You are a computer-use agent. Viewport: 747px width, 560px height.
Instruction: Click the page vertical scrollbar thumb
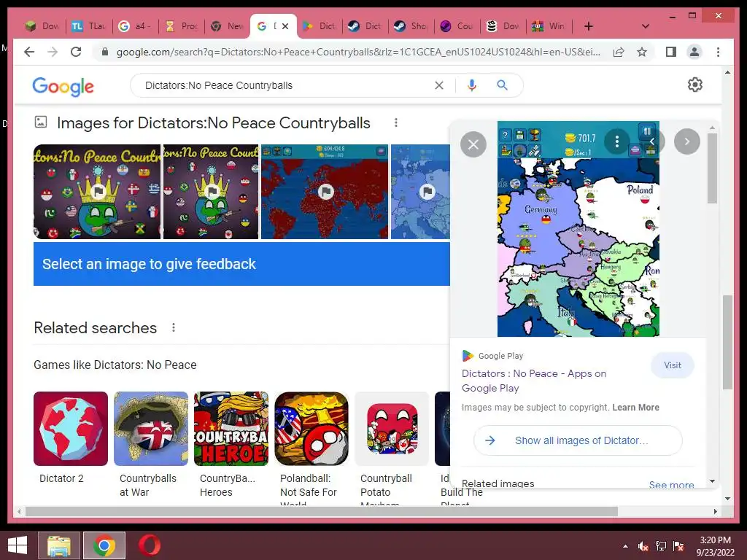point(727,343)
